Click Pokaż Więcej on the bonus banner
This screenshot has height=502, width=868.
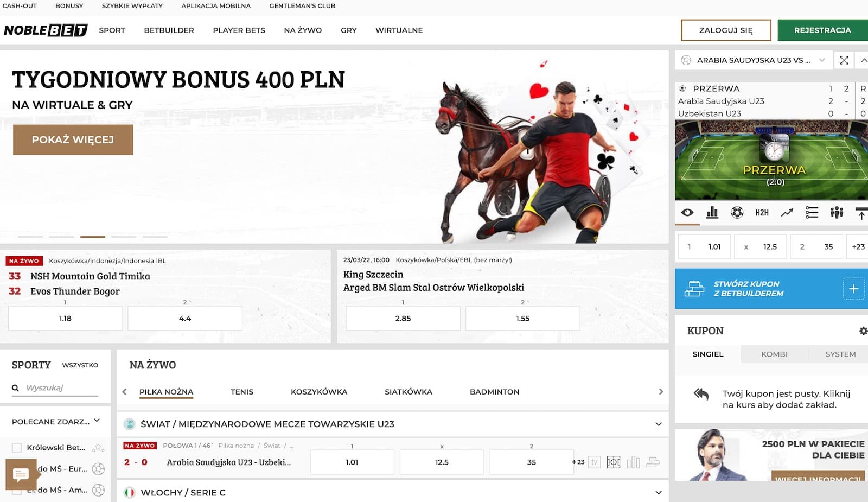[x=73, y=140]
